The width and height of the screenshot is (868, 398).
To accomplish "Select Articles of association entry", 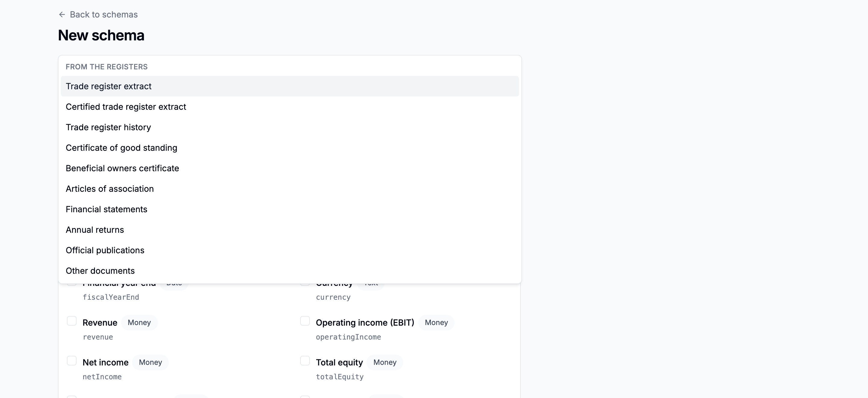I will [290, 189].
